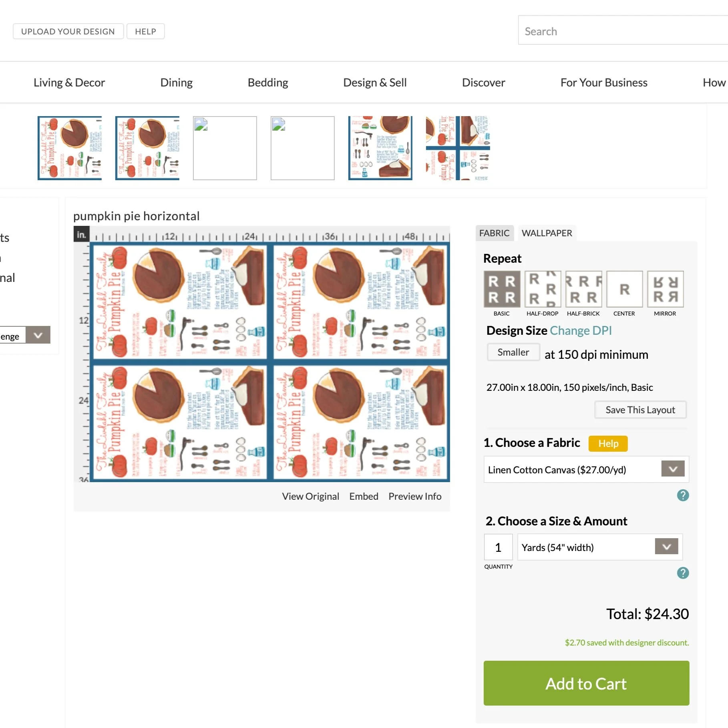
Task: Select the Mirror repeat icon
Action: 665,289
